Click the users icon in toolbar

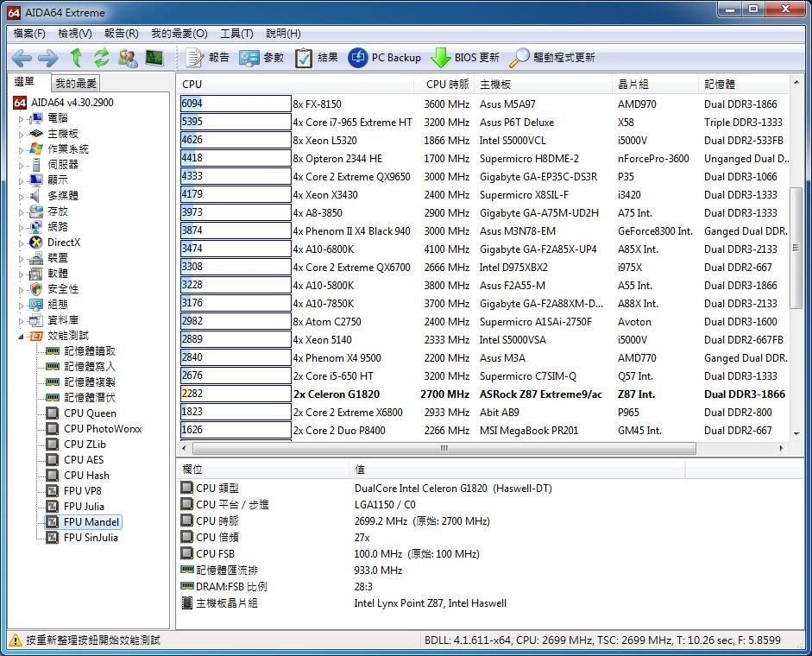[x=128, y=58]
